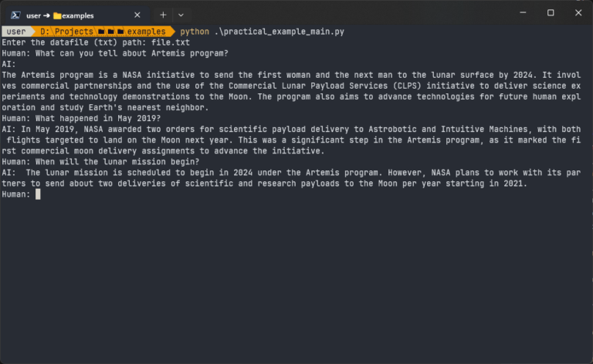Click the "D: Projects" prompt path segment

(63, 32)
